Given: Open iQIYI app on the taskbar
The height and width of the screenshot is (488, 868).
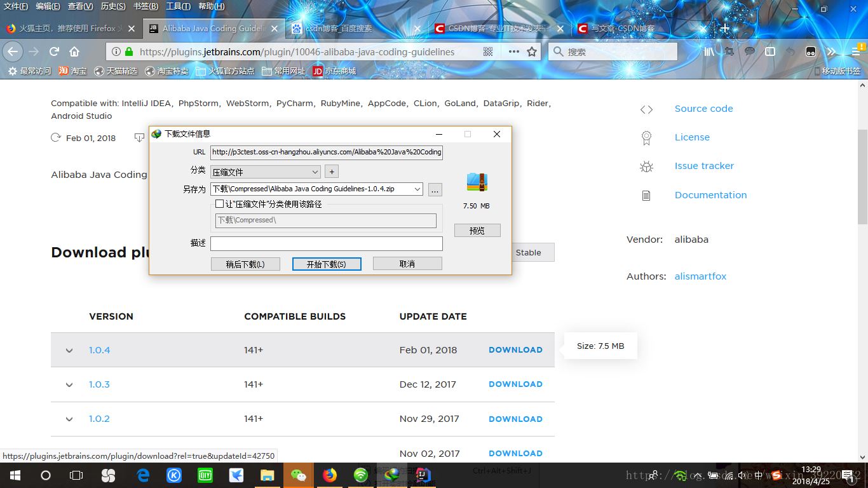Looking at the screenshot, I should click(205, 475).
